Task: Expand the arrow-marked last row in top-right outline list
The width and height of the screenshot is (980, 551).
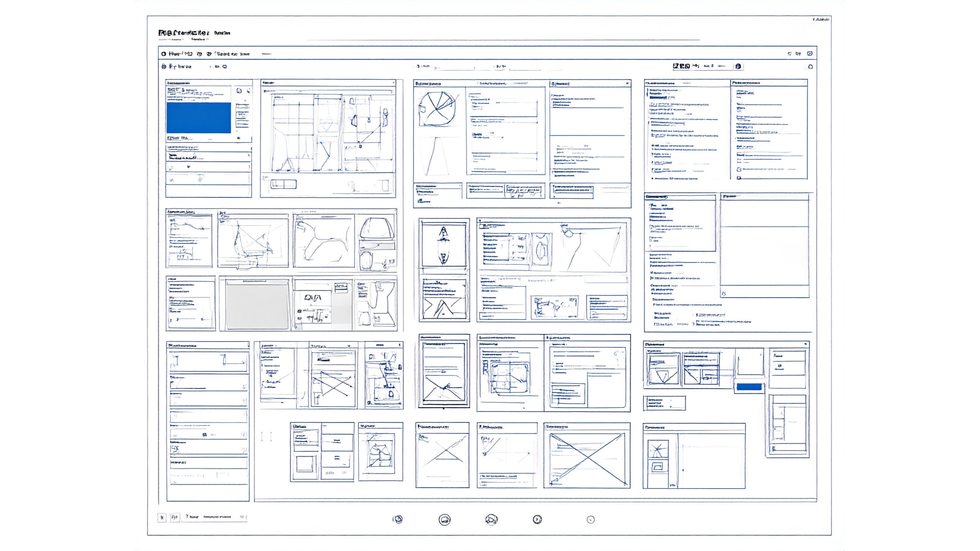Action: pyautogui.click(x=653, y=178)
